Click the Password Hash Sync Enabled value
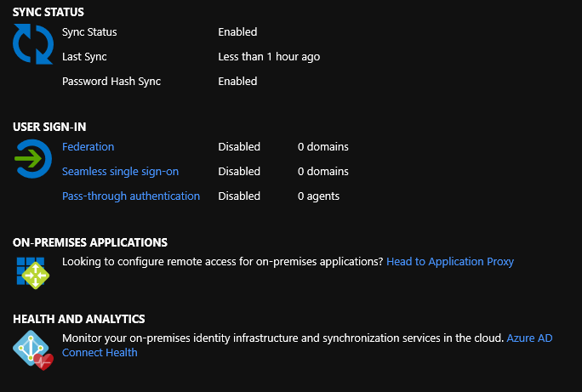This screenshot has height=392, width=582. (x=237, y=82)
